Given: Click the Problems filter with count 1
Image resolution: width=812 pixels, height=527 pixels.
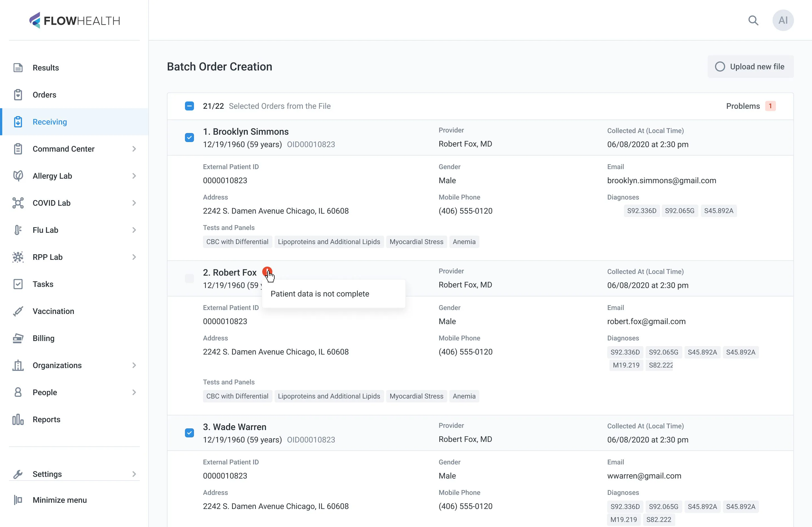Looking at the screenshot, I should (751, 106).
